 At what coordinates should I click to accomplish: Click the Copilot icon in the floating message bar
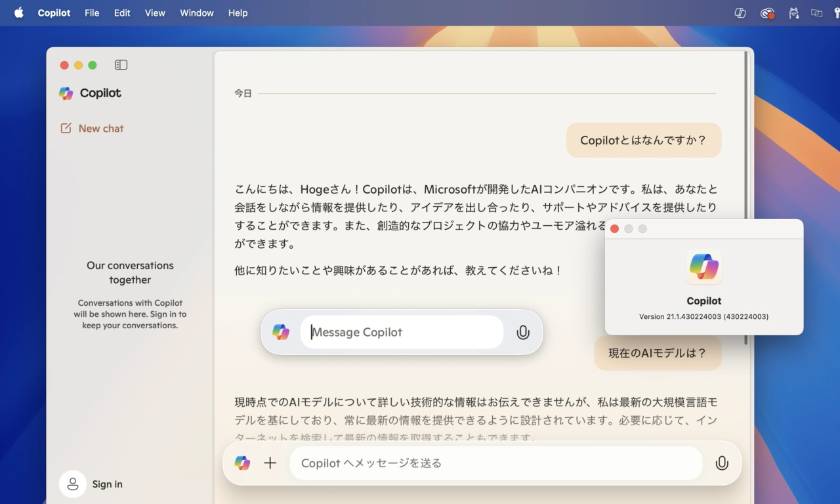tap(281, 332)
